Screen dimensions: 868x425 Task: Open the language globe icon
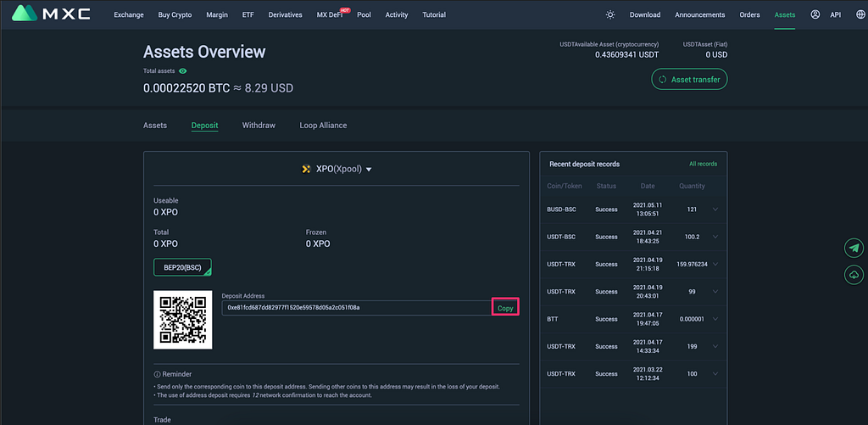(x=860, y=15)
